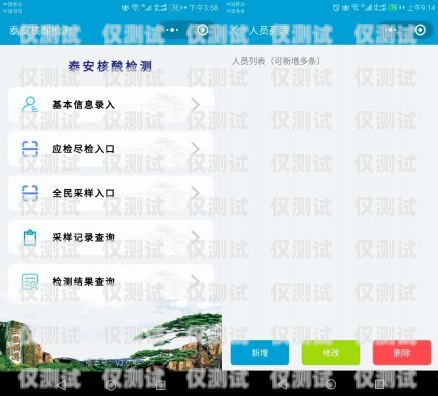Tap Android recents button on right phone
438x396 pixels.
(x=379, y=384)
